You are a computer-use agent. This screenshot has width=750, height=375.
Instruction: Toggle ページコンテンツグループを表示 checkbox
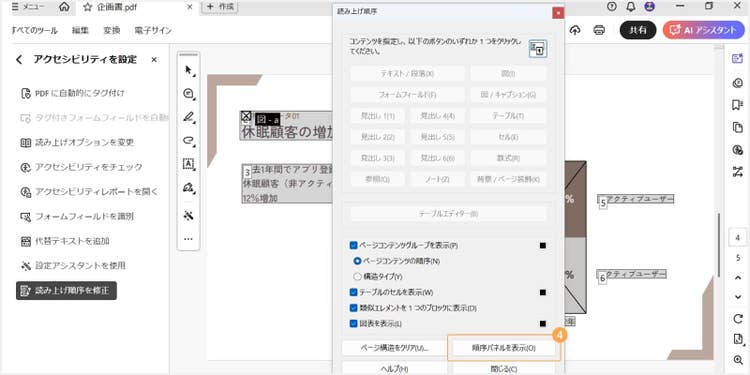point(354,245)
